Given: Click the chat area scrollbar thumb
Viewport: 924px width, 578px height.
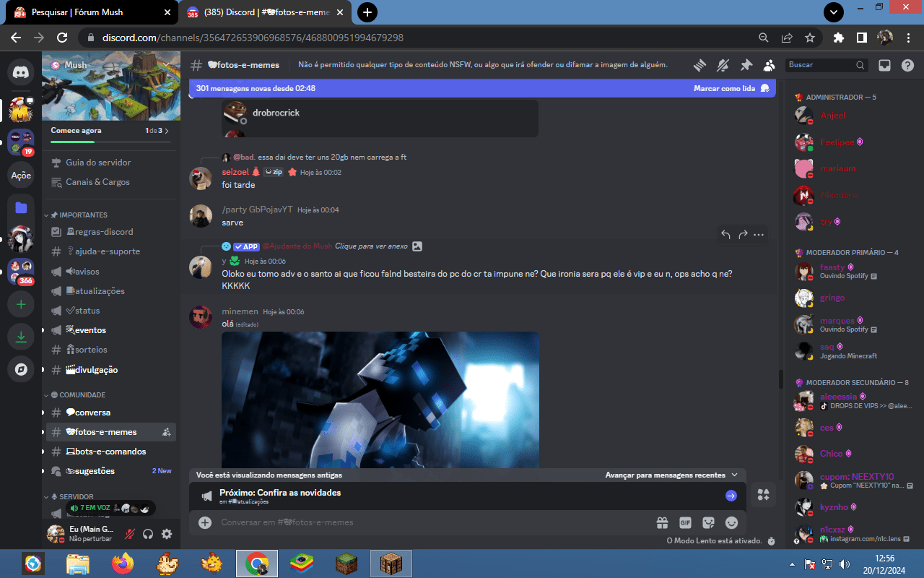Looking at the screenshot, I should click(780, 379).
